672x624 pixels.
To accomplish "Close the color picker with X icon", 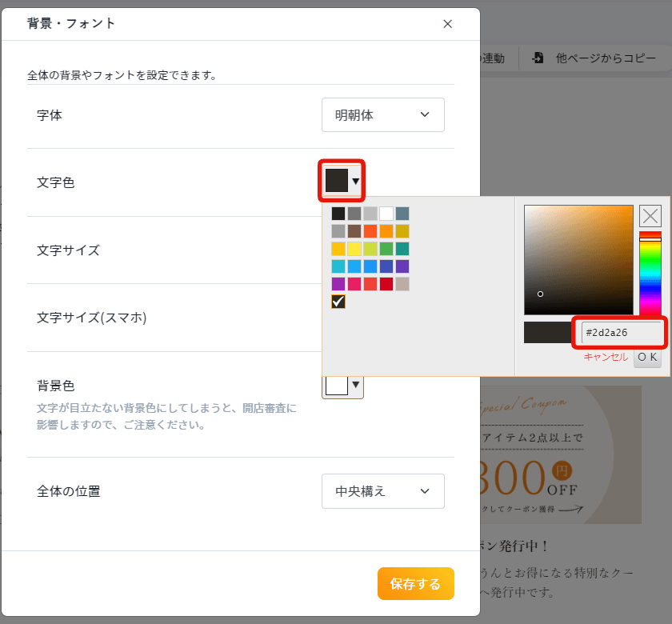I will tap(650, 215).
